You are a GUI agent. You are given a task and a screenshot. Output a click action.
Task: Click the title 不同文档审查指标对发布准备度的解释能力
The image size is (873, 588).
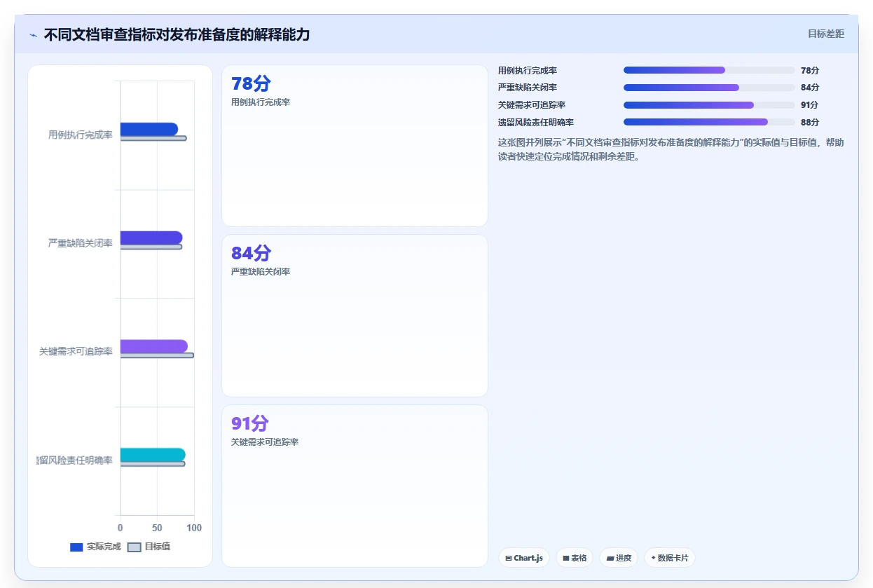tap(177, 34)
